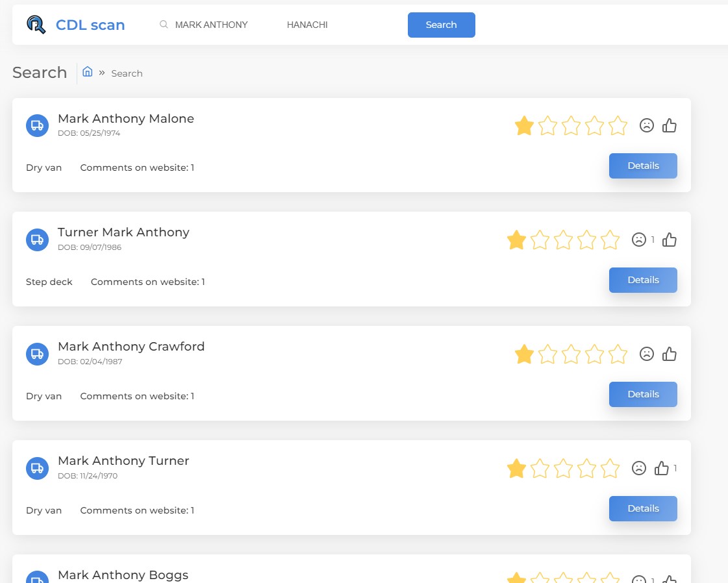728x583 pixels.
Task: Click sad face for Turner Mark Anthony
Action: [x=639, y=240]
